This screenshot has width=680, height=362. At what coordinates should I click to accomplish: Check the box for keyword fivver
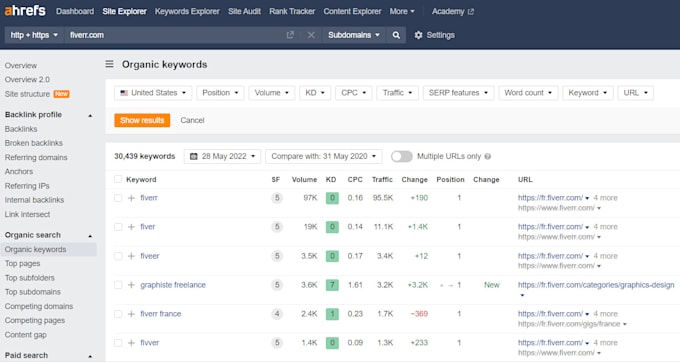(118, 342)
